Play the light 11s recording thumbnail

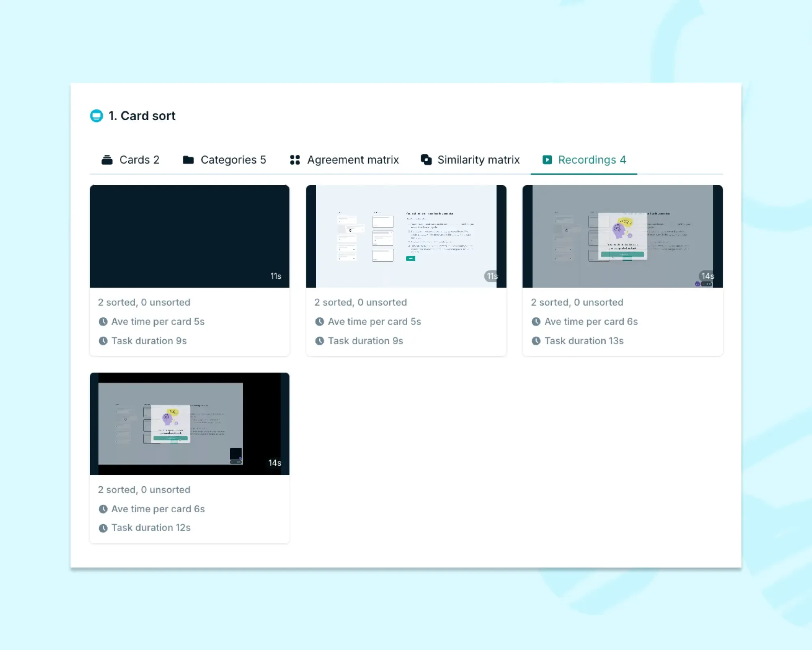pyautogui.click(x=406, y=236)
